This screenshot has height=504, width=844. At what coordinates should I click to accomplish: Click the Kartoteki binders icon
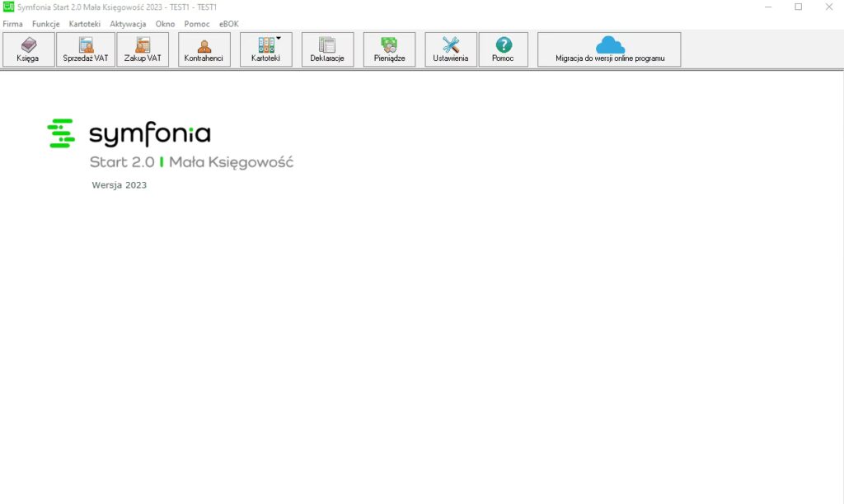tap(265, 45)
